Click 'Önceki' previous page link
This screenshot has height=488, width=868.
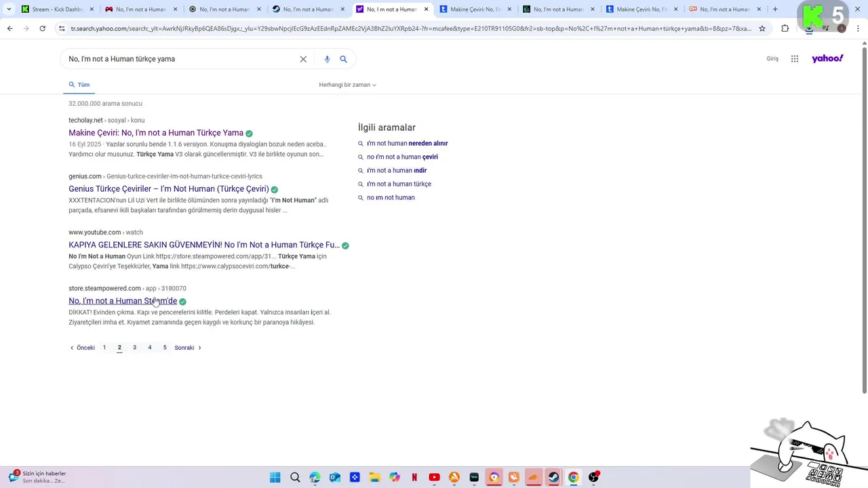[x=82, y=348]
